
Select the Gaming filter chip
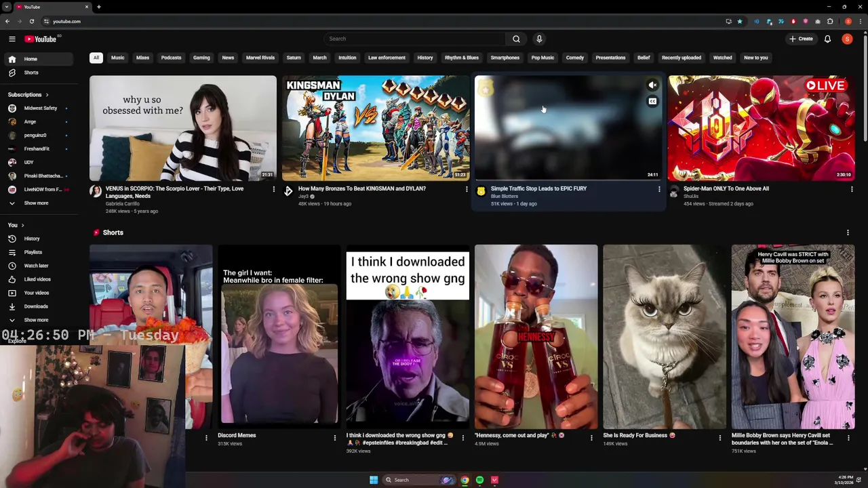(201, 58)
